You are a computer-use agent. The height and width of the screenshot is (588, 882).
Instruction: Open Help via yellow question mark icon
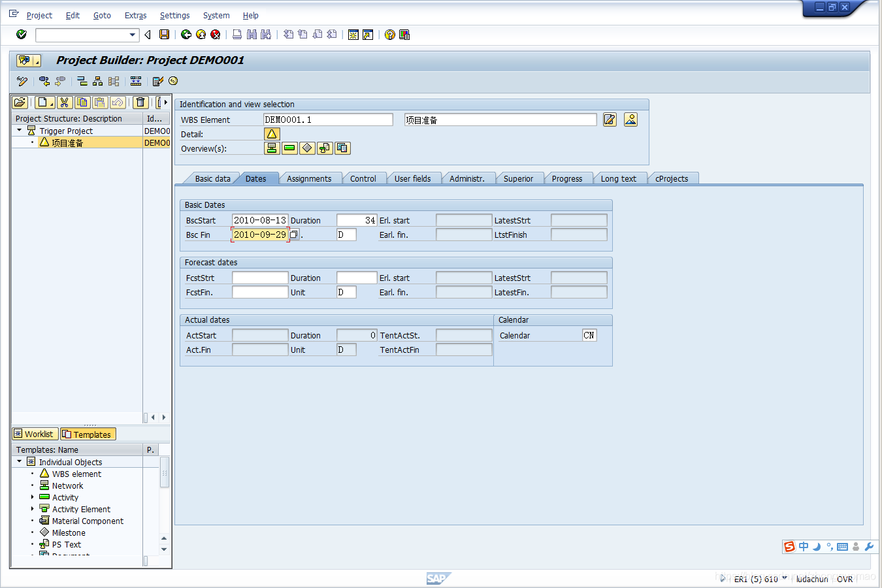[x=390, y=35]
